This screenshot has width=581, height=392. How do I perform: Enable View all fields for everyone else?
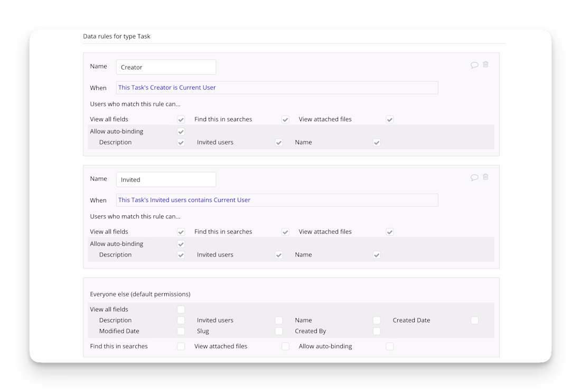click(181, 310)
